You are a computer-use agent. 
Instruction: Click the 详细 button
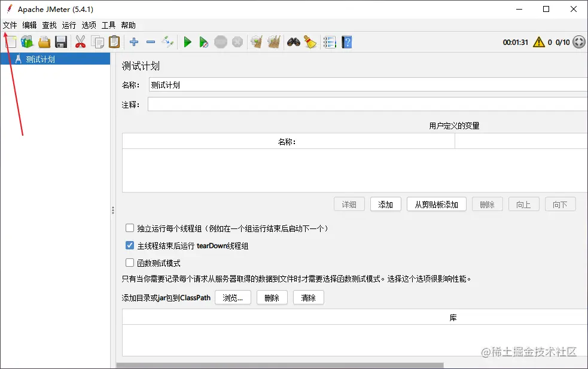point(349,205)
